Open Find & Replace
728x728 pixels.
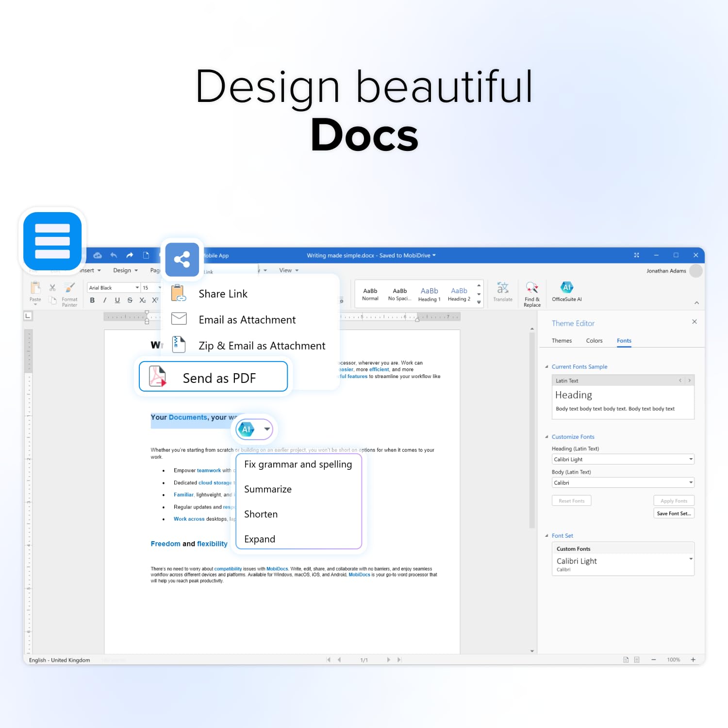coord(532,294)
